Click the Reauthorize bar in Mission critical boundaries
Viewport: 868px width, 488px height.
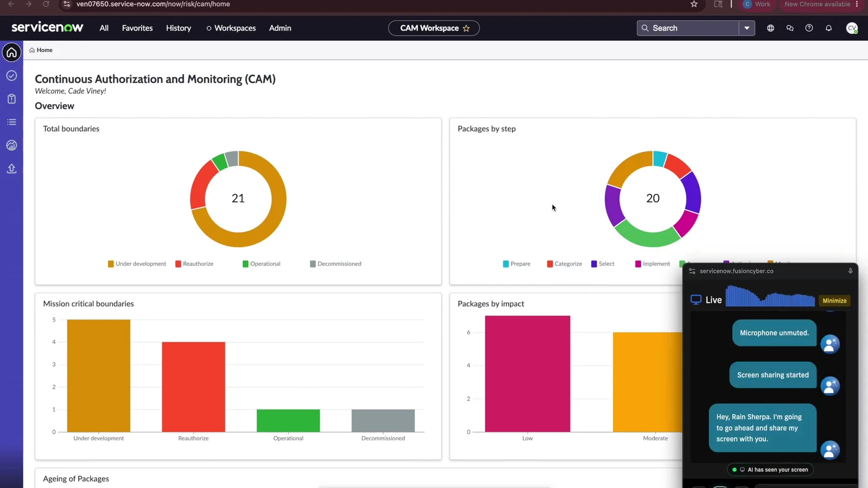(x=193, y=387)
